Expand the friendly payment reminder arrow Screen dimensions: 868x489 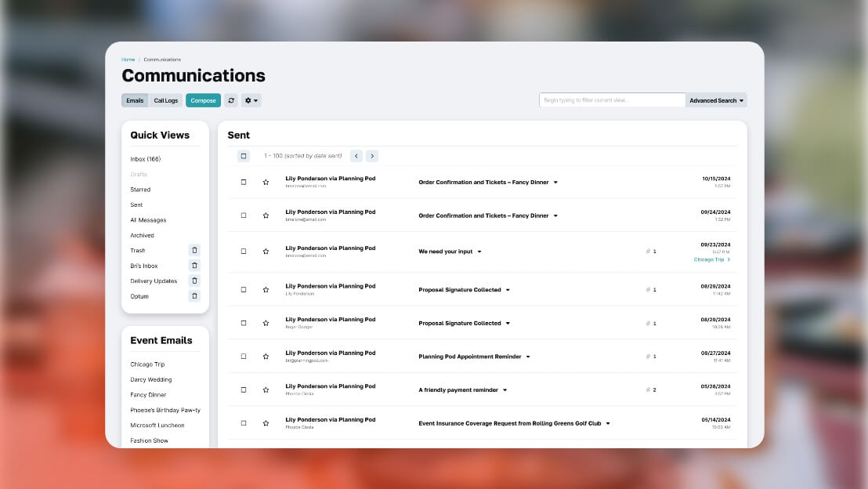505,390
